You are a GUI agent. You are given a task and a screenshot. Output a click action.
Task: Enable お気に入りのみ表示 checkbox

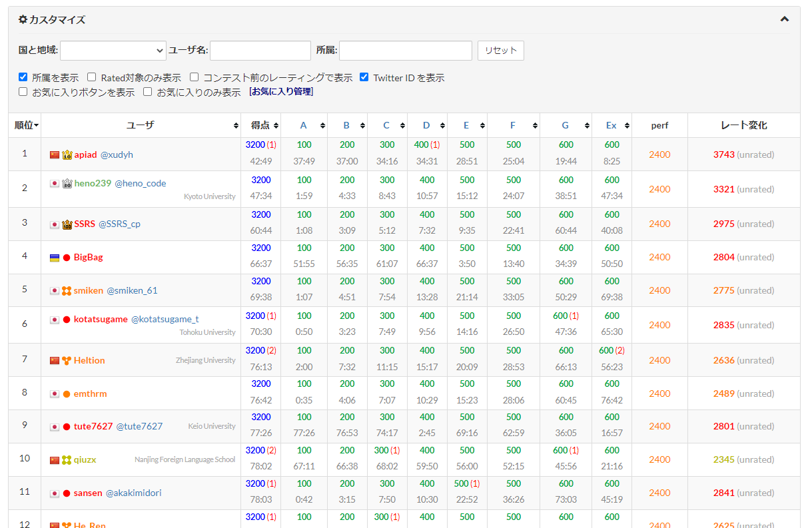[148, 92]
